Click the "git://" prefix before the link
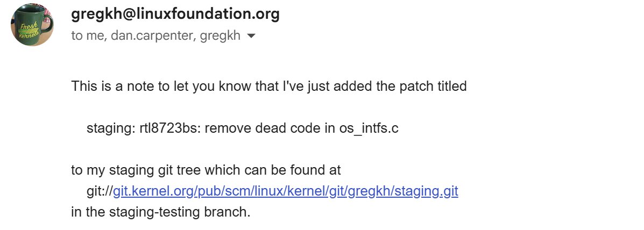Image resolution: width=644 pixels, height=230 pixels. tap(100, 191)
